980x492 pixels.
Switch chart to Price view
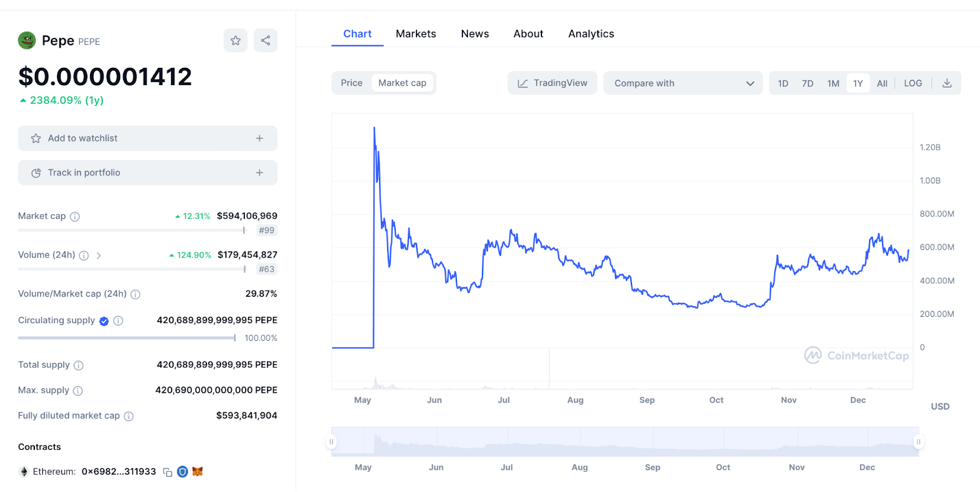click(352, 83)
